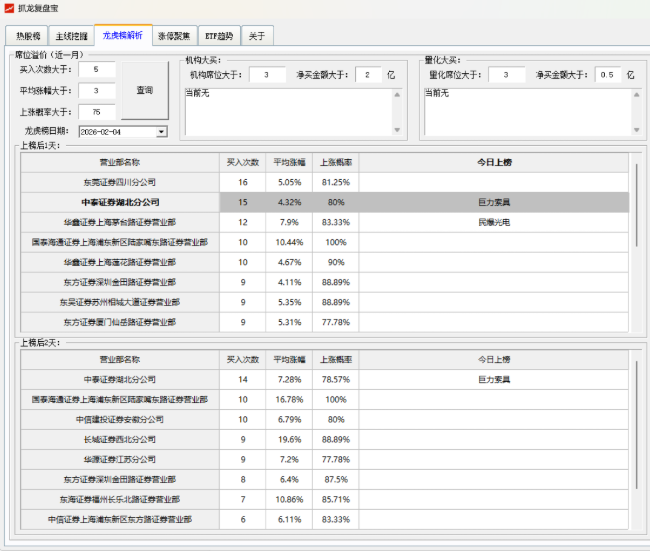Focus the 量化席位大于 input field
Viewport: 650px width, 551px height.
tap(507, 75)
